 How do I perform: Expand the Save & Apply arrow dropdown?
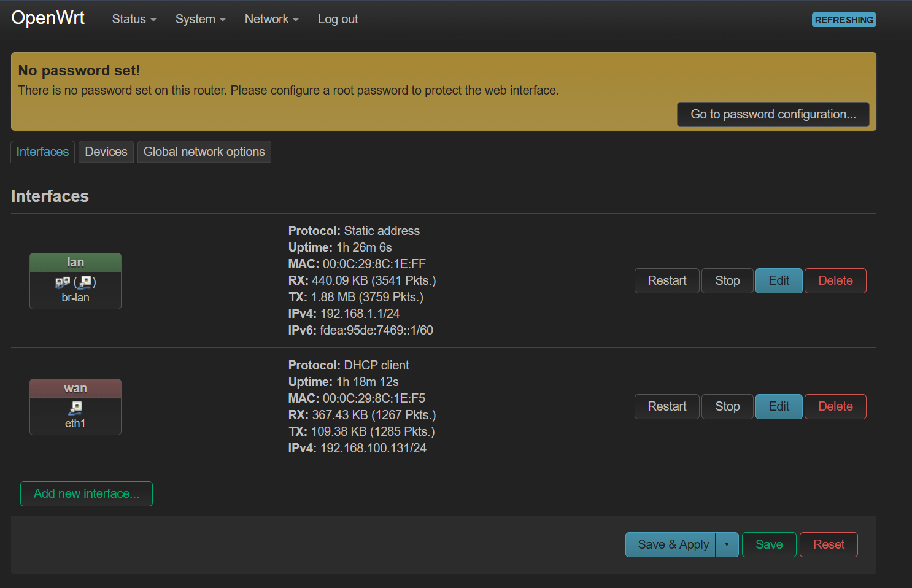tap(727, 544)
